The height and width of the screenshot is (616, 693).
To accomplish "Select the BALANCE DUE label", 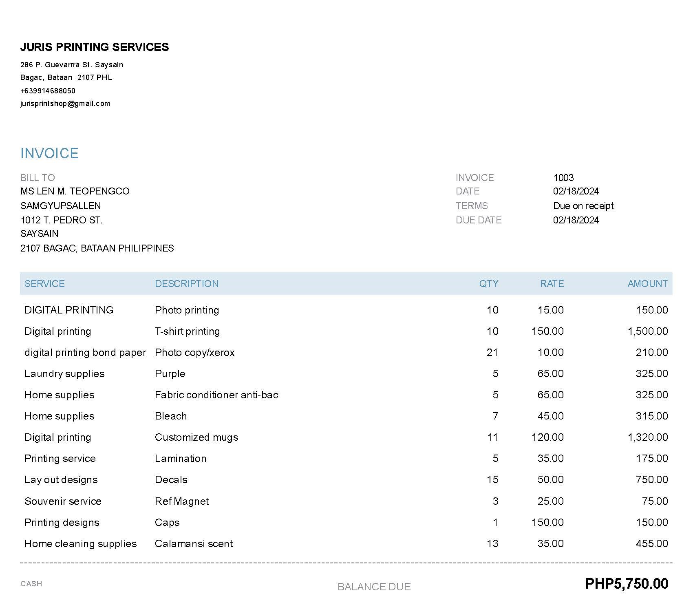I will point(374,587).
